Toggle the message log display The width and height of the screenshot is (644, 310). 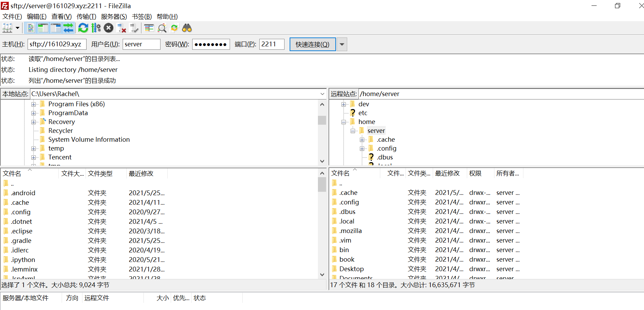[31, 28]
